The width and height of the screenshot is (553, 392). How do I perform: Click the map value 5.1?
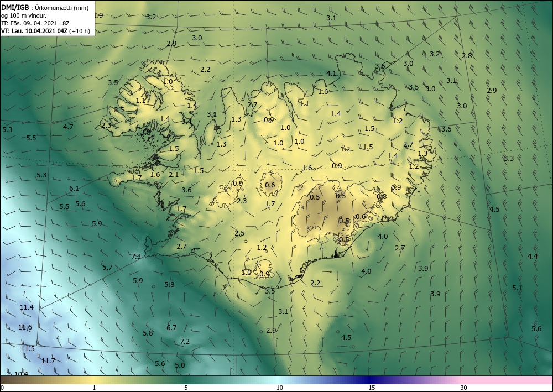pyautogui.click(x=517, y=288)
